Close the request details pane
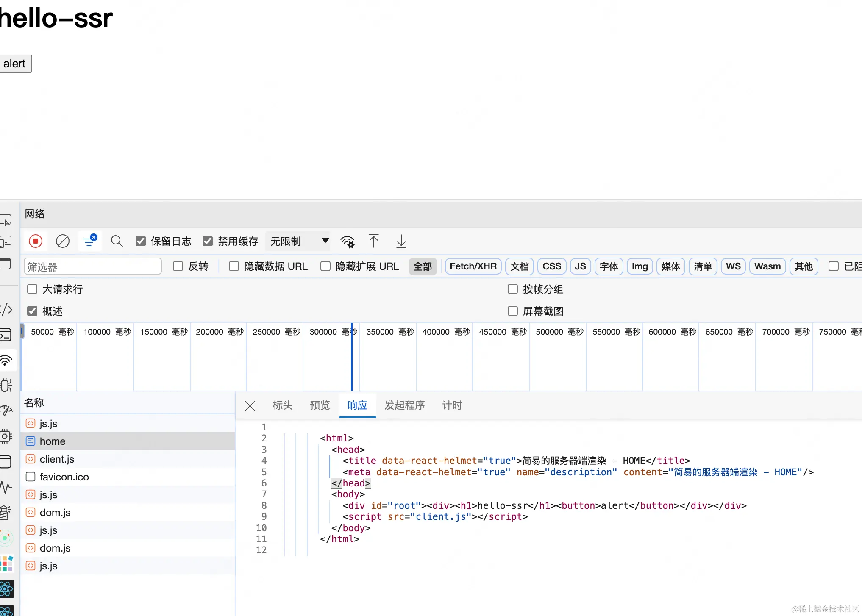Viewport: 862px width, 616px height. coord(250,406)
